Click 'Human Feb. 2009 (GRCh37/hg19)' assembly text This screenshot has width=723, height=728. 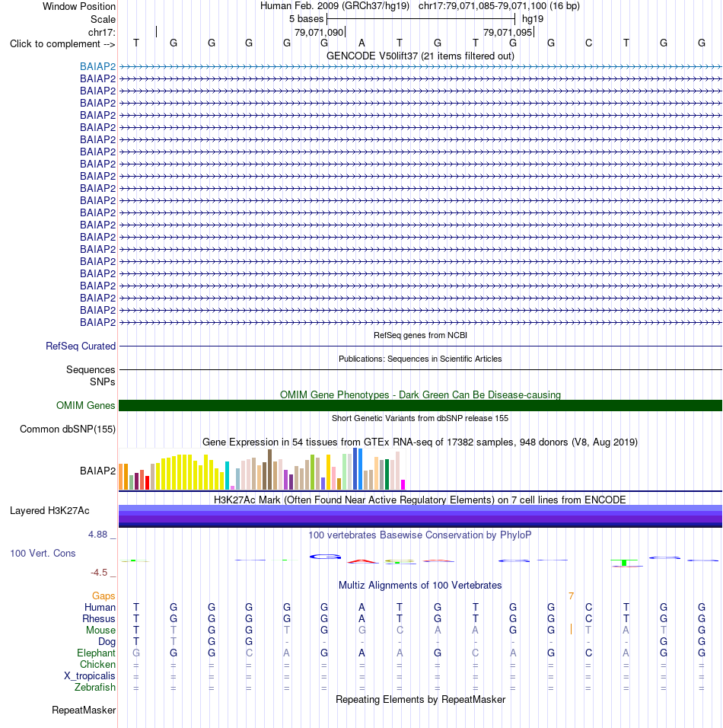coord(335,6)
